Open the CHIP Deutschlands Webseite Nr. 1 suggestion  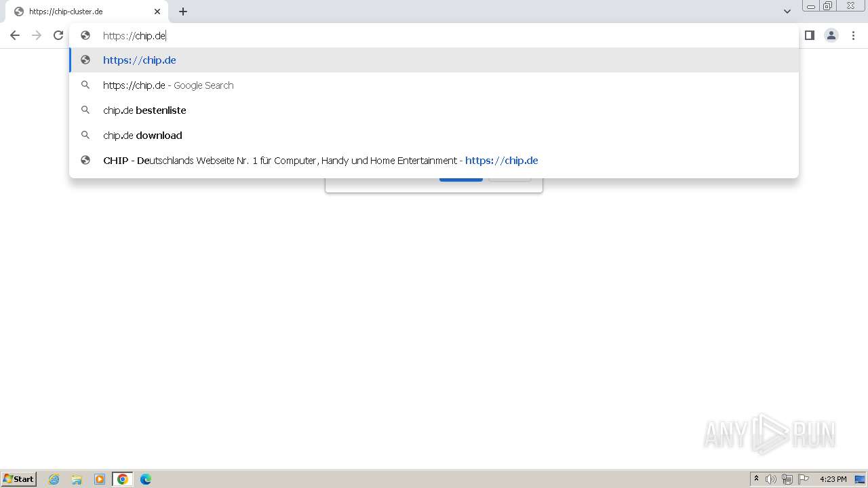(x=434, y=160)
